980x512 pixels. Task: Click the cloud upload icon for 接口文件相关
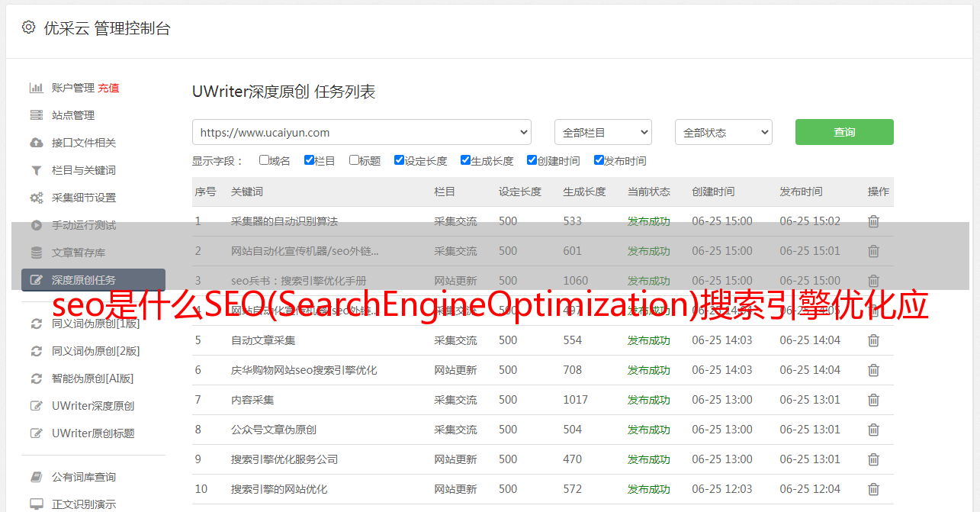point(36,143)
